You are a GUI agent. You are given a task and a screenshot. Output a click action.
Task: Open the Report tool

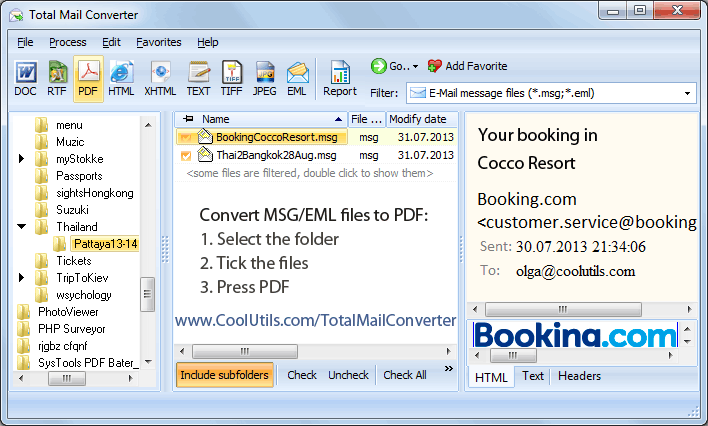(x=340, y=78)
